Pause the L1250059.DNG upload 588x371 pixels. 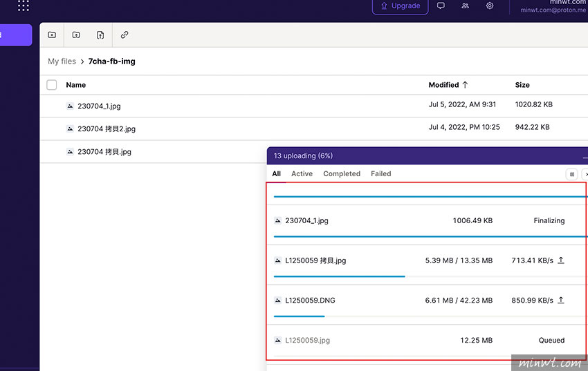[561, 301]
